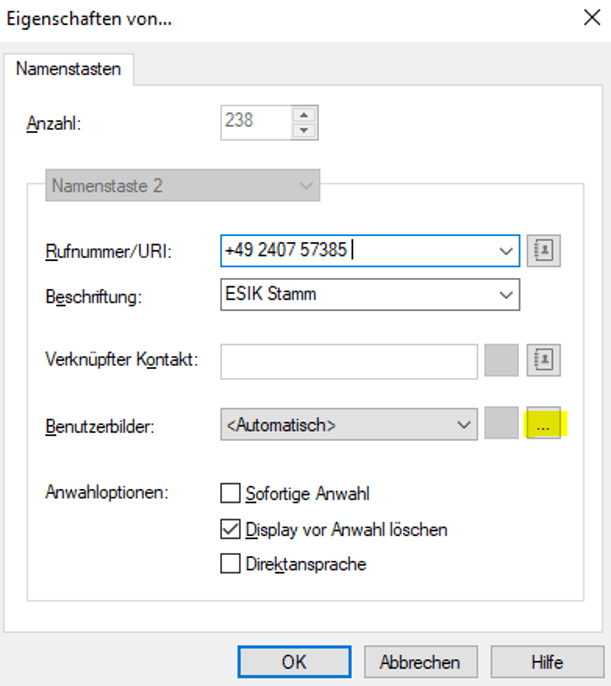Expand the Namenstaste 2 dropdown

coord(305,186)
